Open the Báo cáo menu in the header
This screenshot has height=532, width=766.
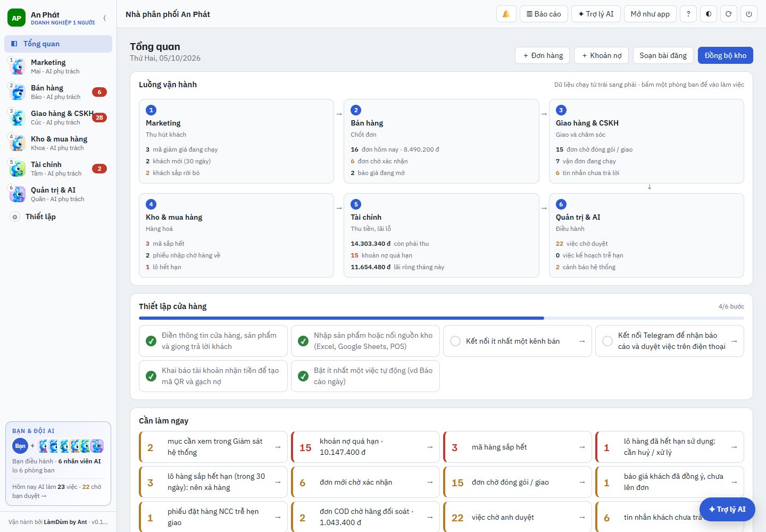coord(544,14)
